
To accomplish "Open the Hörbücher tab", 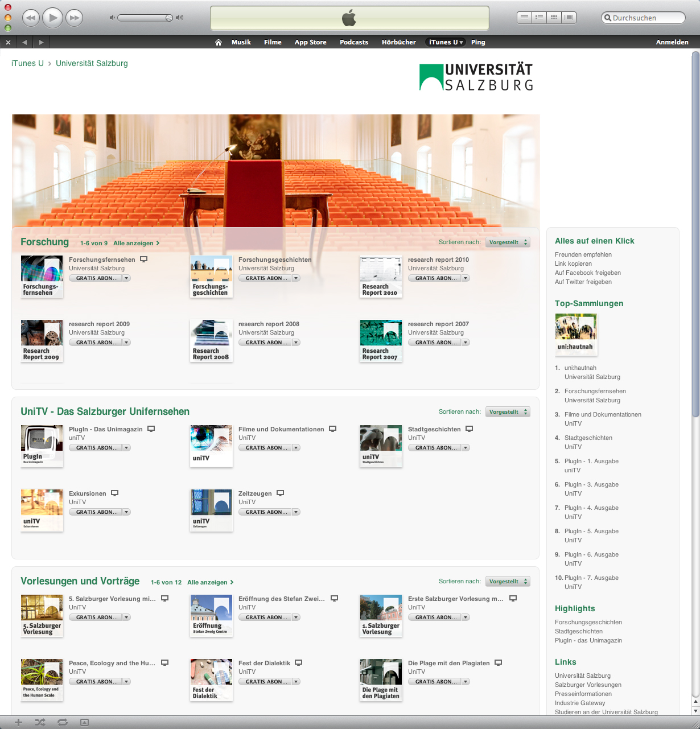I will coord(398,42).
